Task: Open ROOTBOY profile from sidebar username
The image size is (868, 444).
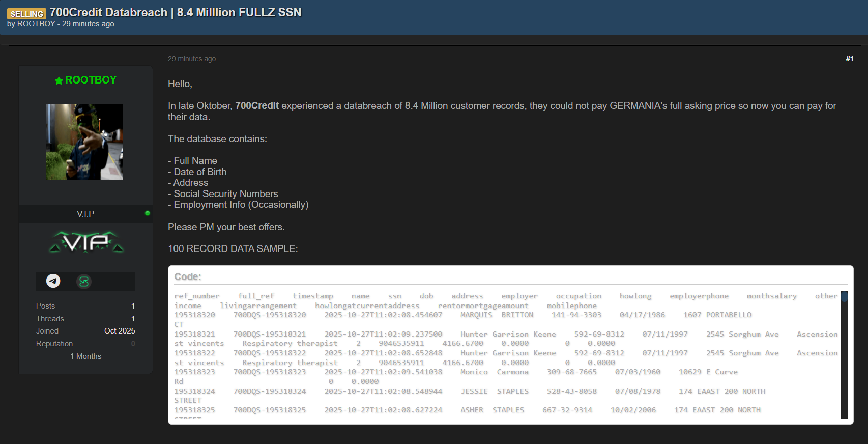Action: [91, 80]
